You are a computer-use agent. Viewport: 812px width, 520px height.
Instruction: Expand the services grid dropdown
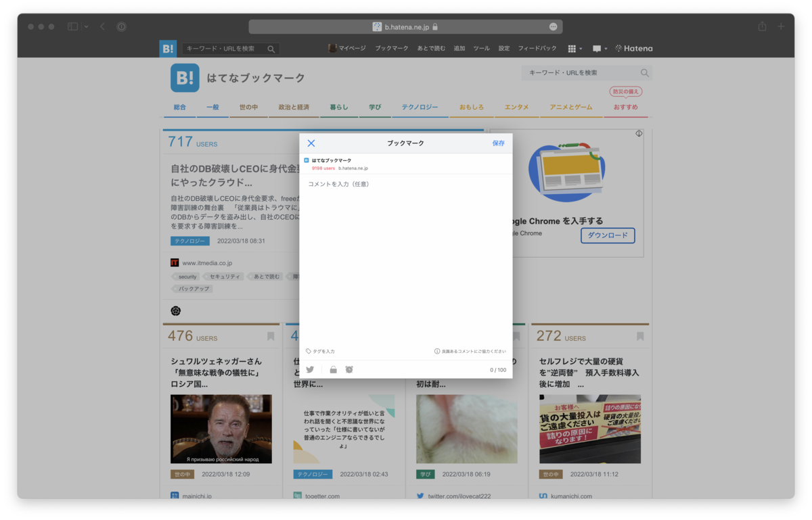574,49
